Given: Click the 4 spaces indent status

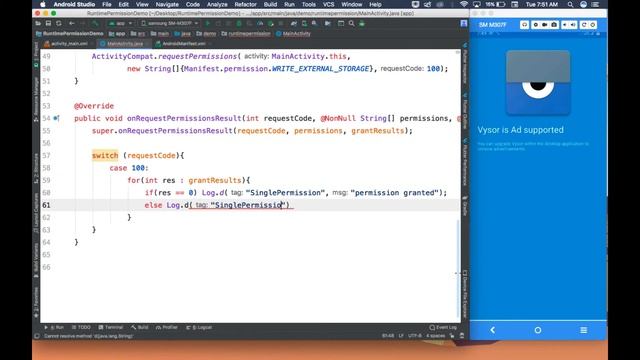Looking at the screenshot, I should (x=436, y=336).
